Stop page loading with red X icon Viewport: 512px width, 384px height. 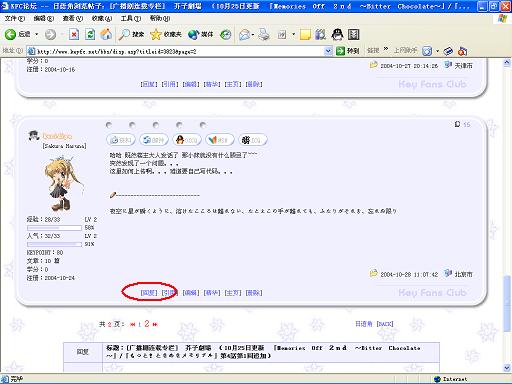[74, 34]
